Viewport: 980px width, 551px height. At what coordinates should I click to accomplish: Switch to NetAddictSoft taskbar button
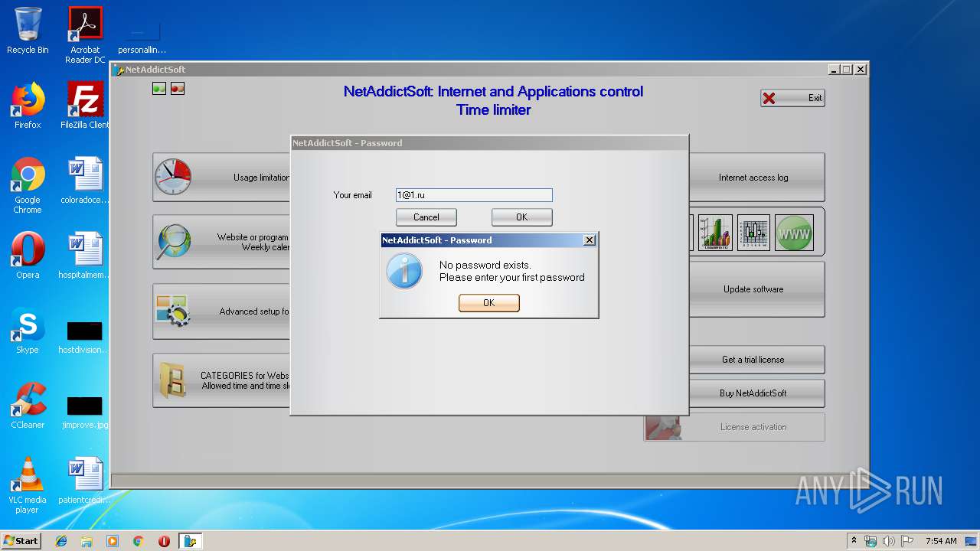(190, 541)
